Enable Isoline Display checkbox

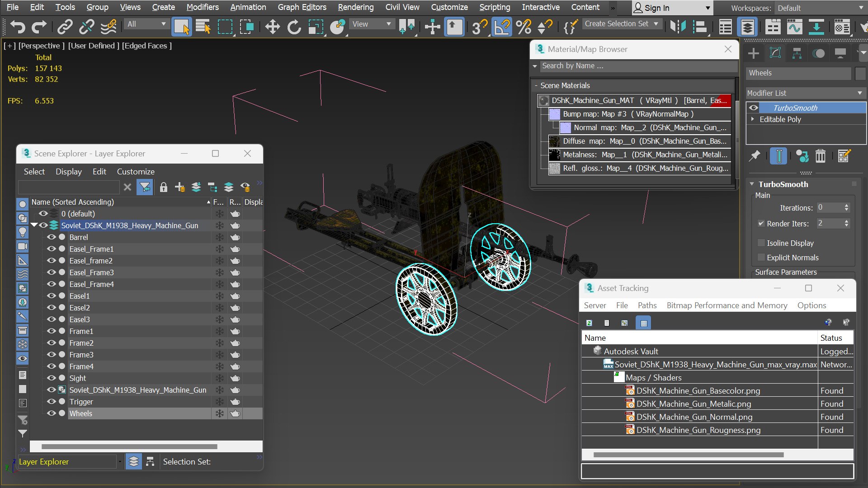coord(761,243)
